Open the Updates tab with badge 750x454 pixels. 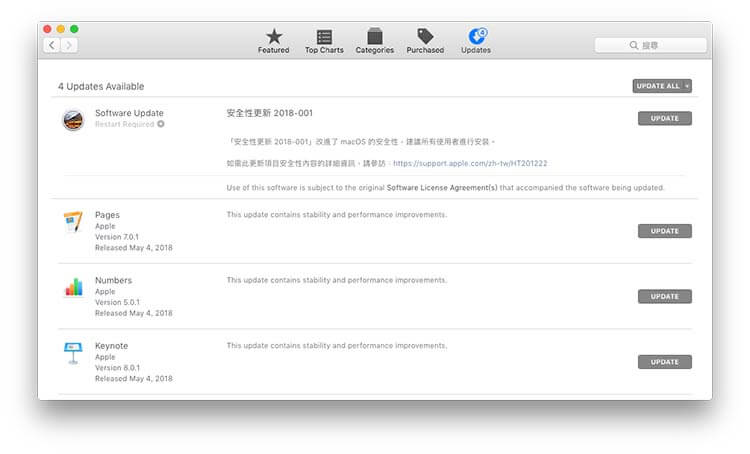click(476, 41)
